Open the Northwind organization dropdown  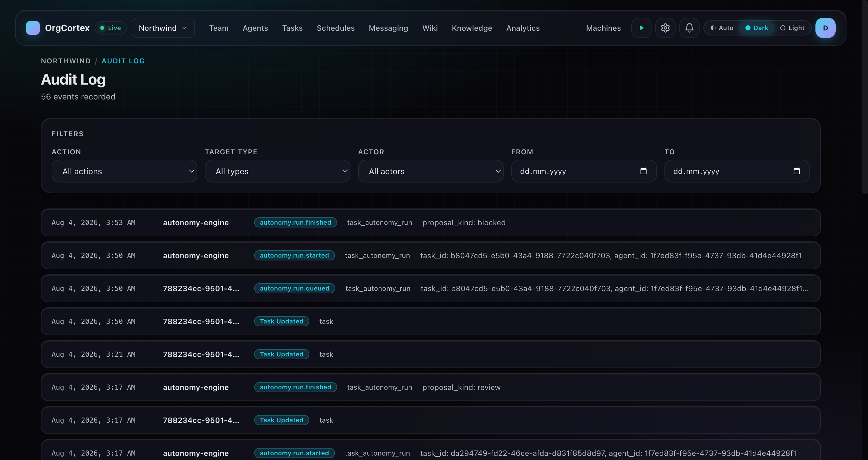click(x=163, y=28)
